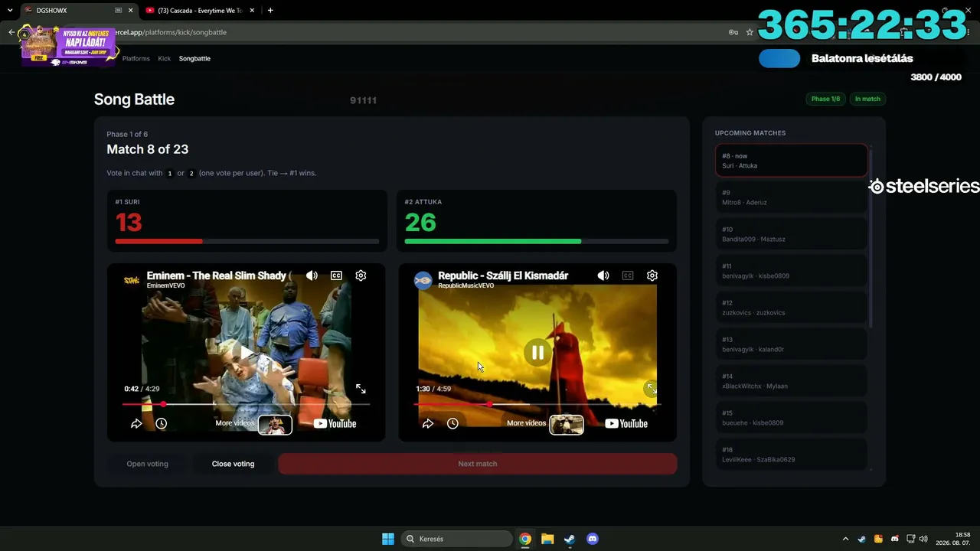
Task: Select upcoming match #9 Mitro8 - Aderuz
Action: click(792, 197)
